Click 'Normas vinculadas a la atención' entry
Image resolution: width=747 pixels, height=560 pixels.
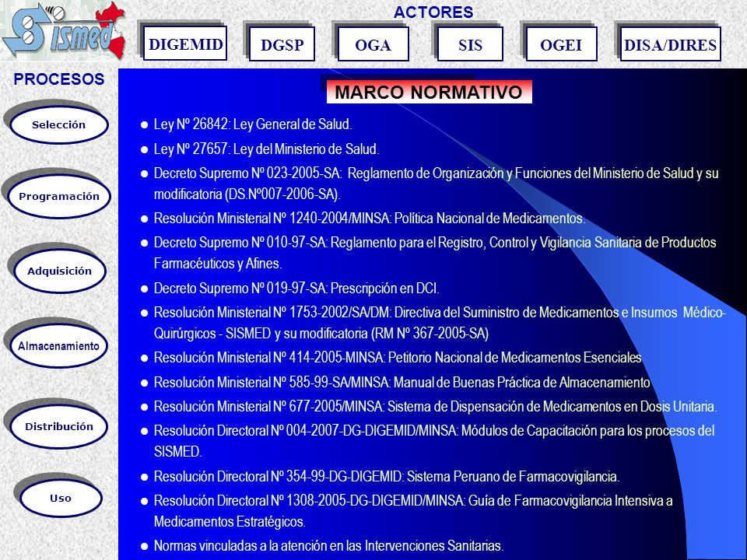pyautogui.click(x=328, y=546)
